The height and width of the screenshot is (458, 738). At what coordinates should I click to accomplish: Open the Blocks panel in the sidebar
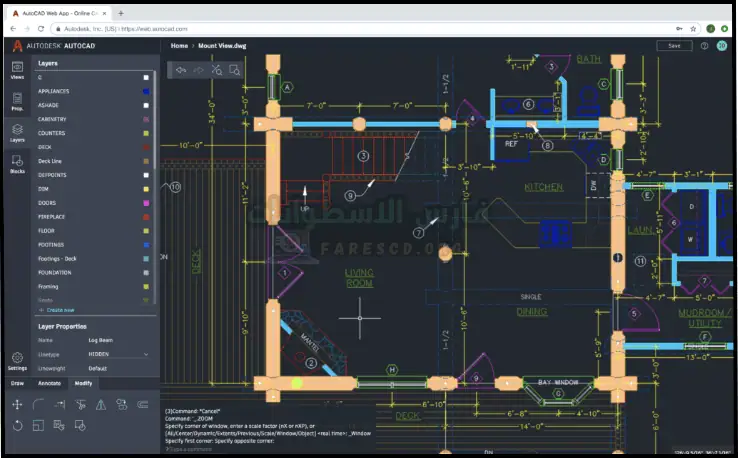coord(17,164)
